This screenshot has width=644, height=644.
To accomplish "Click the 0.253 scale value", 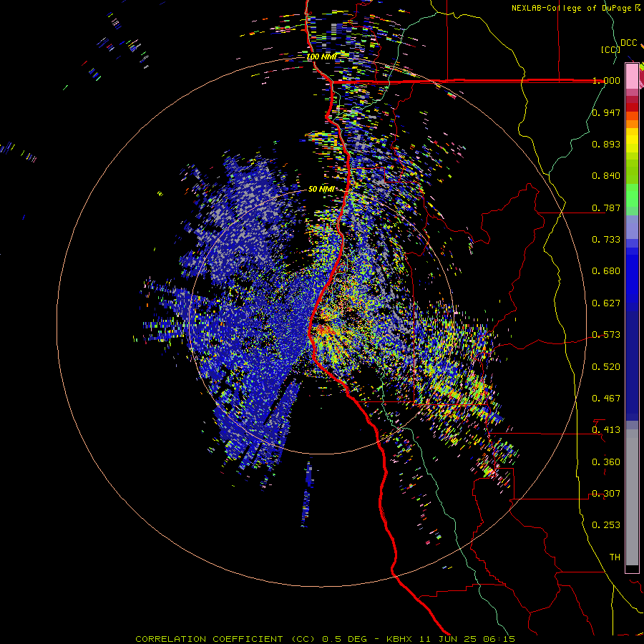I will pyautogui.click(x=606, y=525).
